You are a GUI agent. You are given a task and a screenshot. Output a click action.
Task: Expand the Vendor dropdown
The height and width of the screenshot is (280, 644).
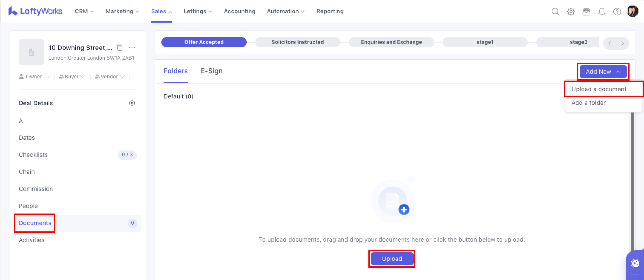click(110, 76)
